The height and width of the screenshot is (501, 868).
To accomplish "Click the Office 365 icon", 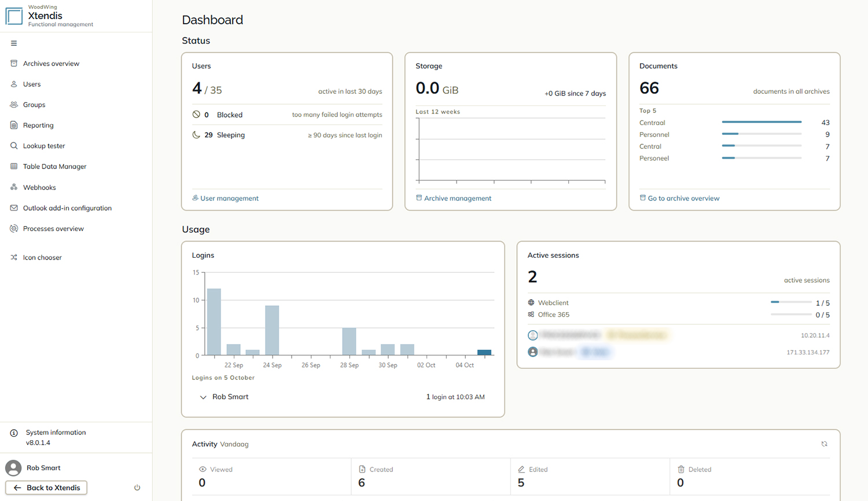I will [531, 315].
